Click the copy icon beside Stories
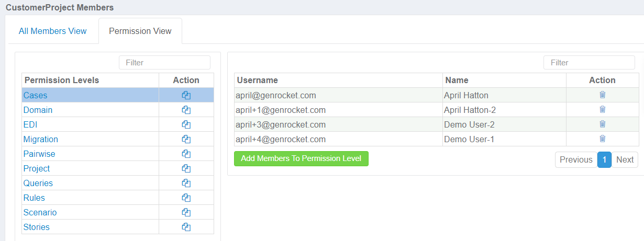The width and height of the screenshot is (644, 241). tap(186, 227)
